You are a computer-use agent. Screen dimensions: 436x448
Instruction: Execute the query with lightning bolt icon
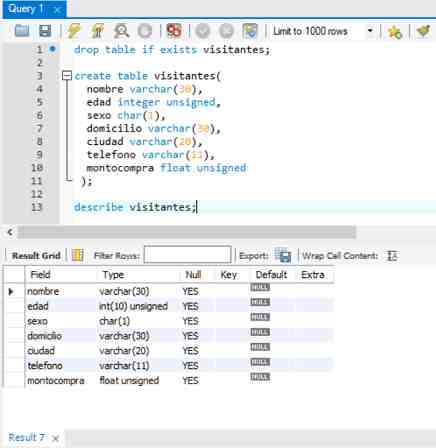pyautogui.click(x=74, y=31)
